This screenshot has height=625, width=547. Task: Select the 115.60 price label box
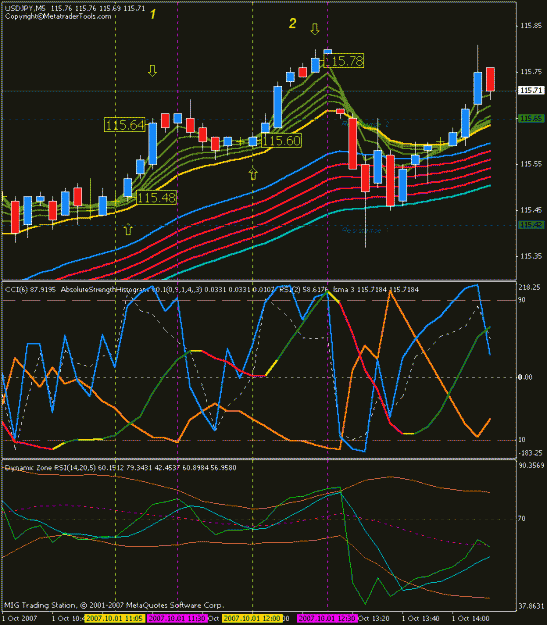pos(281,140)
